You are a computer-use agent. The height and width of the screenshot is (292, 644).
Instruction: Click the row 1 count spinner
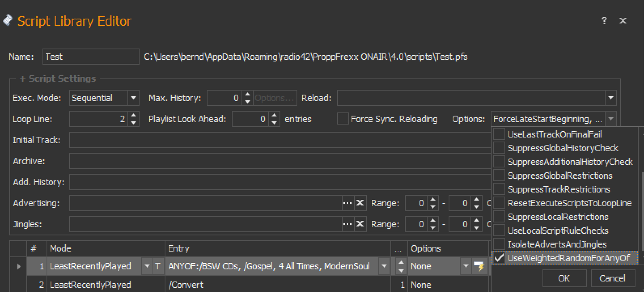pyautogui.click(x=401, y=266)
